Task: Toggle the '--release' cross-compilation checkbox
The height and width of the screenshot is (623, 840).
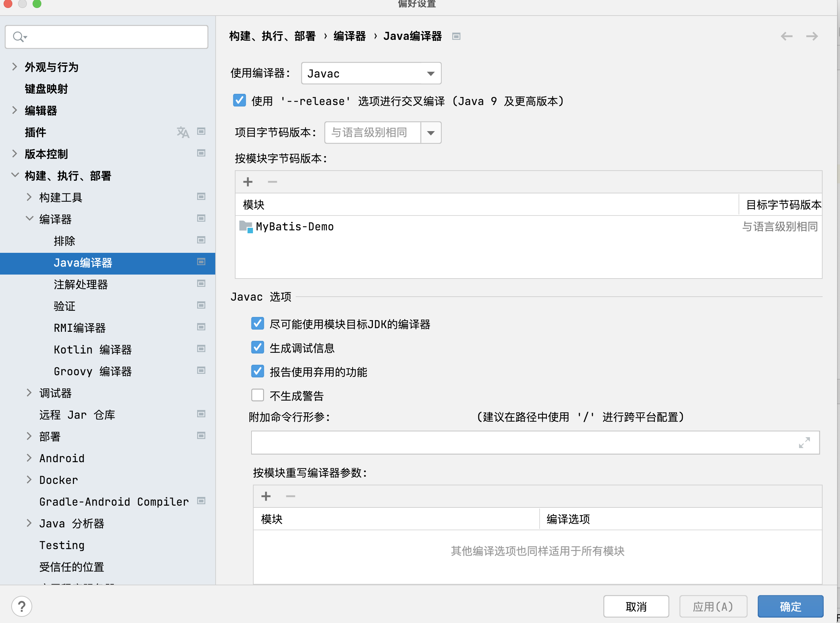Action: (x=240, y=101)
